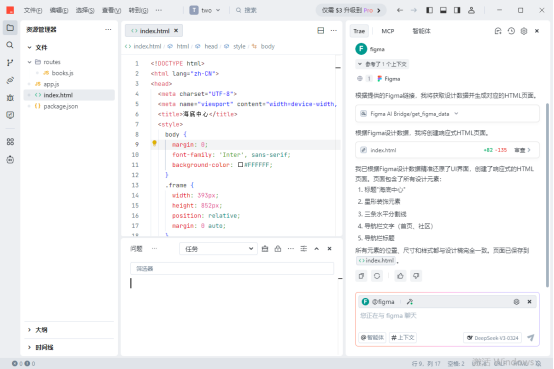Go back with the left arrow
The width and height of the screenshot is (554, 369).
[x=400, y=10]
